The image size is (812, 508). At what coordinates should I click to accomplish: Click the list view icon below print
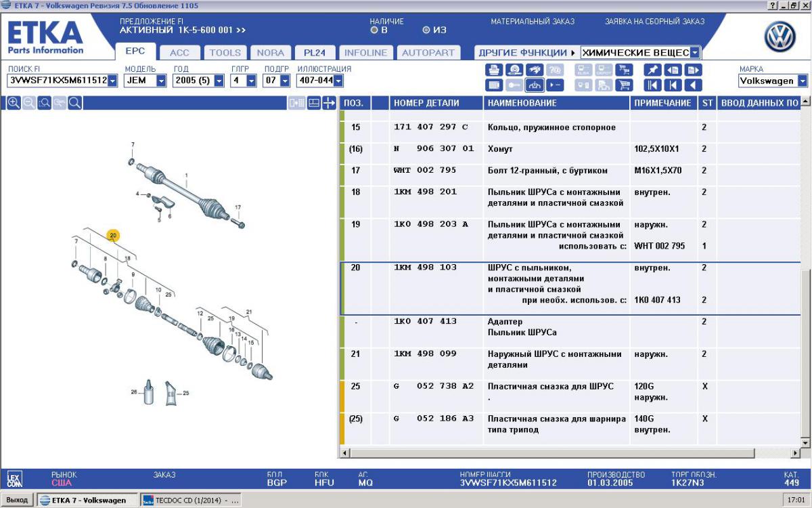click(494, 85)
